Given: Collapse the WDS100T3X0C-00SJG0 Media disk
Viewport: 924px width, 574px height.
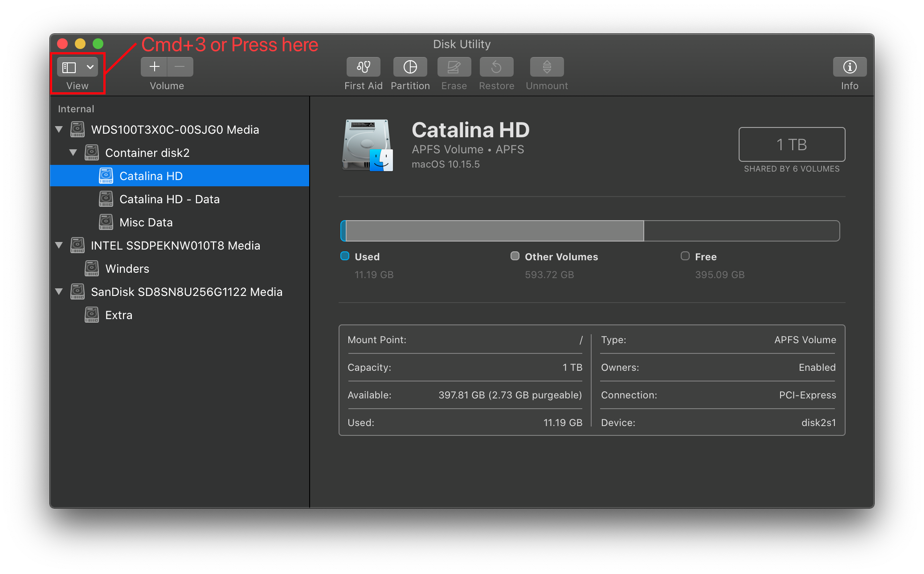Looking at the screenshot, I should [59, 130].
